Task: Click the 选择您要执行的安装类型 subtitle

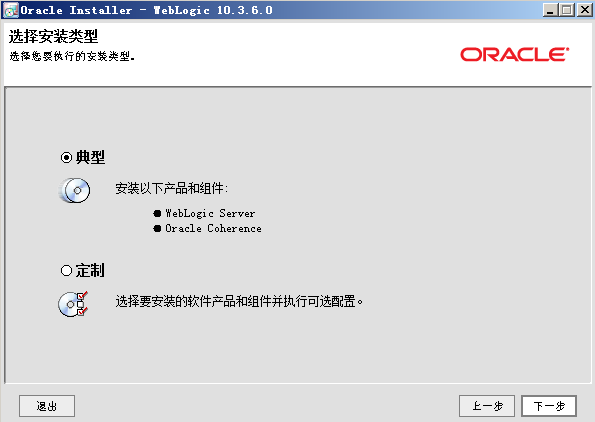Action: [72, 57]
